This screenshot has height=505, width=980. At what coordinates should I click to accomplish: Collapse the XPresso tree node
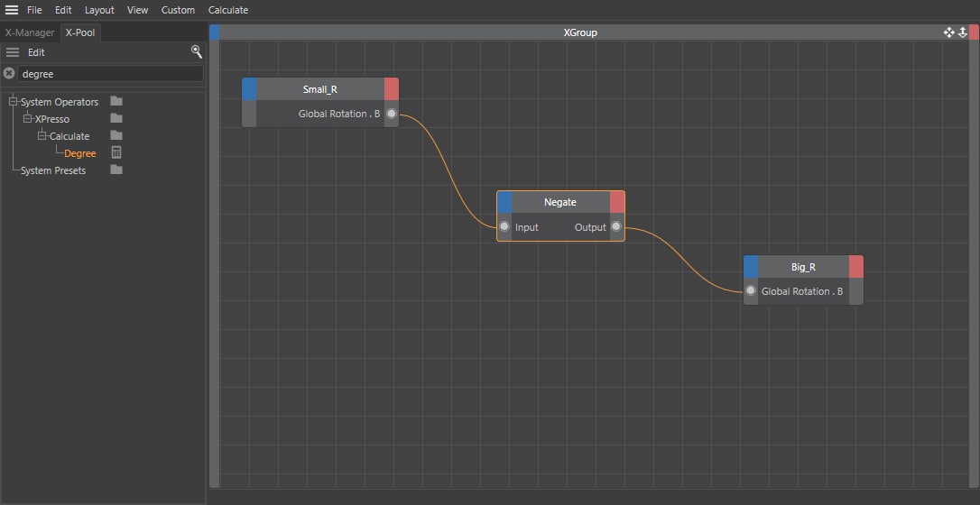point(27,119)
